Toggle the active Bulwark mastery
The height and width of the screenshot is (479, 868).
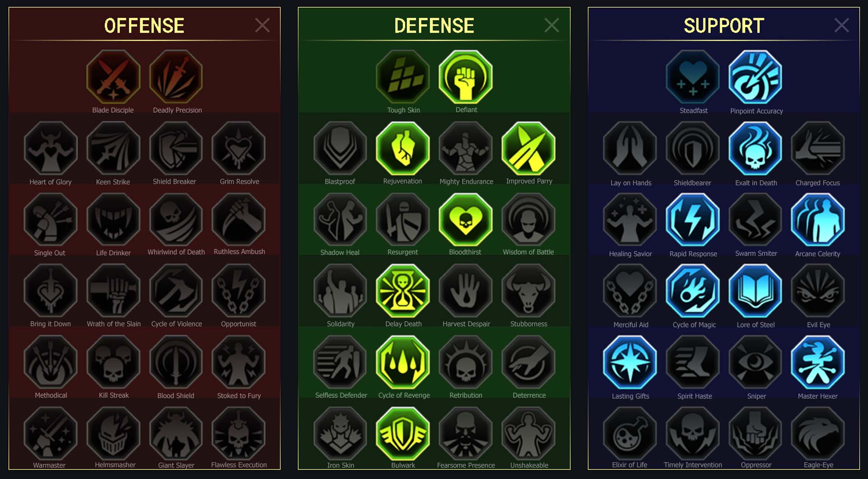coord(403,434)
